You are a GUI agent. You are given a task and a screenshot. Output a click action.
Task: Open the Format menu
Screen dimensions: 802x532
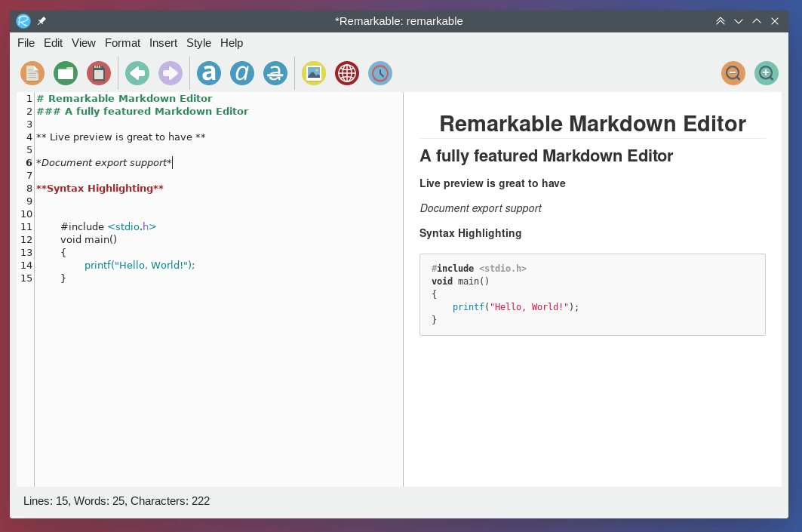pos(122,43)
